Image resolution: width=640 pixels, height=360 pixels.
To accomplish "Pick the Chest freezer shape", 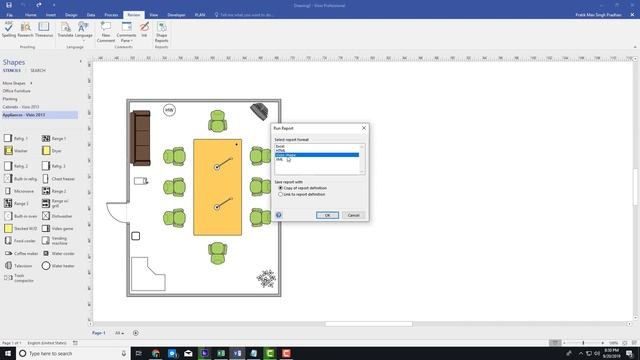I will click(58, 179).
